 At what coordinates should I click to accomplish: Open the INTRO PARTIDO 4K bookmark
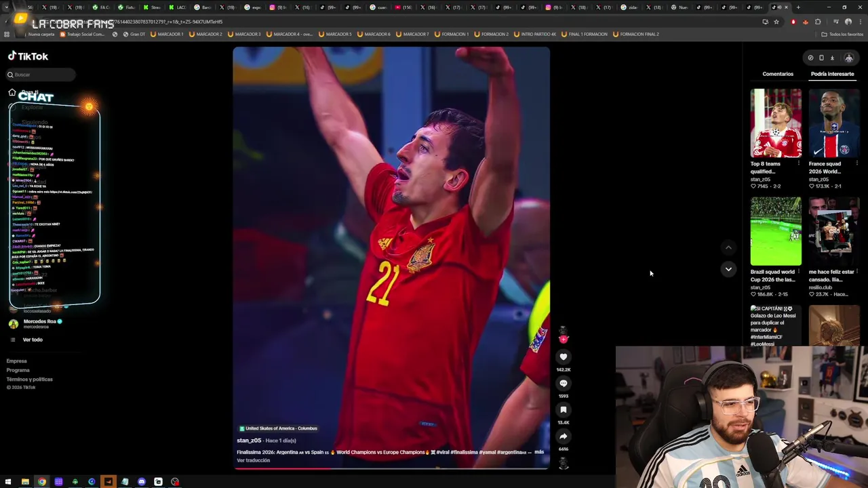tap(534, 34)
